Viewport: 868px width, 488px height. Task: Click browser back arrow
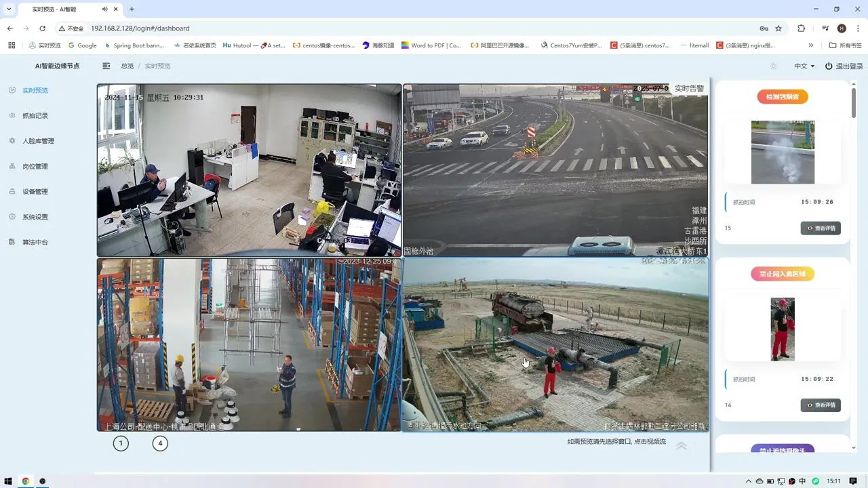(x=10, y=28)
